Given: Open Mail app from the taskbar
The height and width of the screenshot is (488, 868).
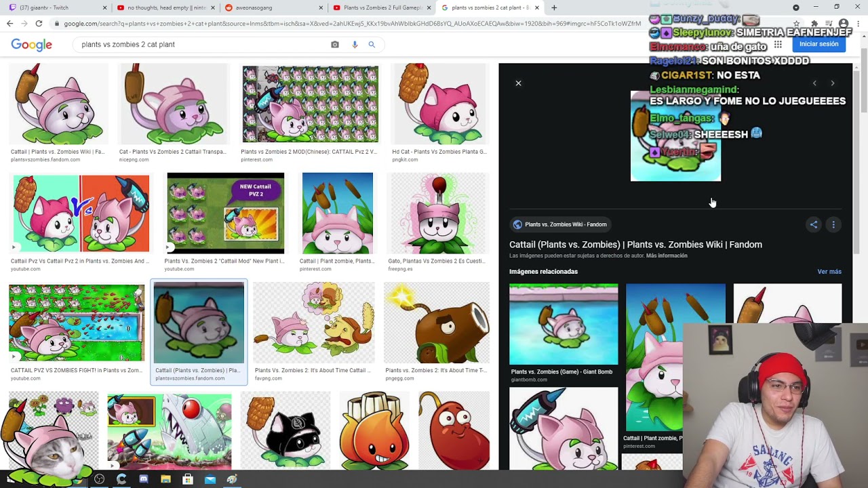Looking at the screenshot, I should (x=210, y=479).
